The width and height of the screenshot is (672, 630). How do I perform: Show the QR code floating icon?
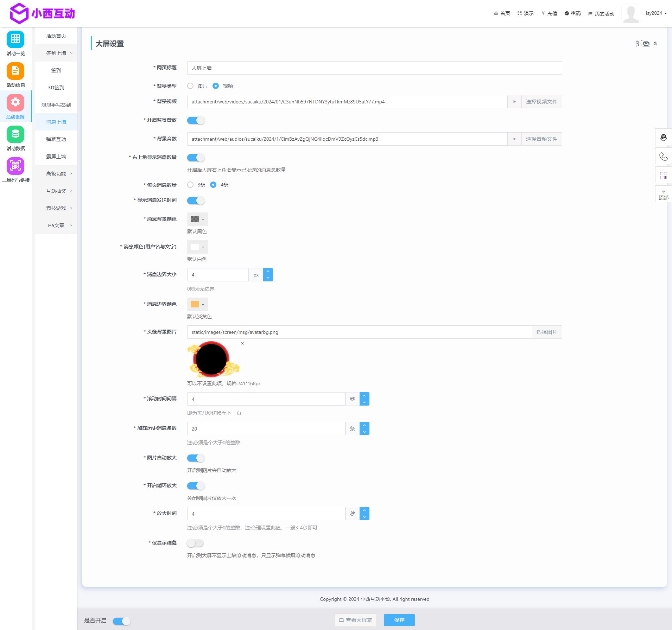tap(664, 175)
